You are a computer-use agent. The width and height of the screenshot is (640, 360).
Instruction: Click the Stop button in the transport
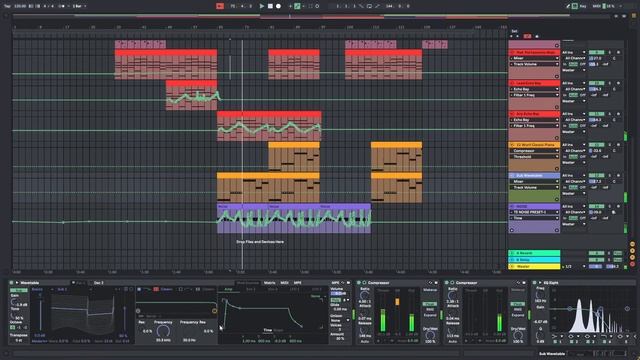click(x=270, y=6)
